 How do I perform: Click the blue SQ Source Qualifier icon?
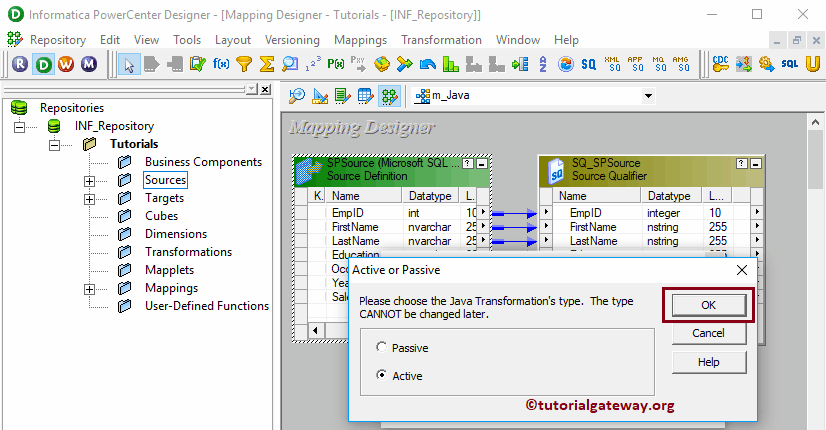[x=588, y=64]
